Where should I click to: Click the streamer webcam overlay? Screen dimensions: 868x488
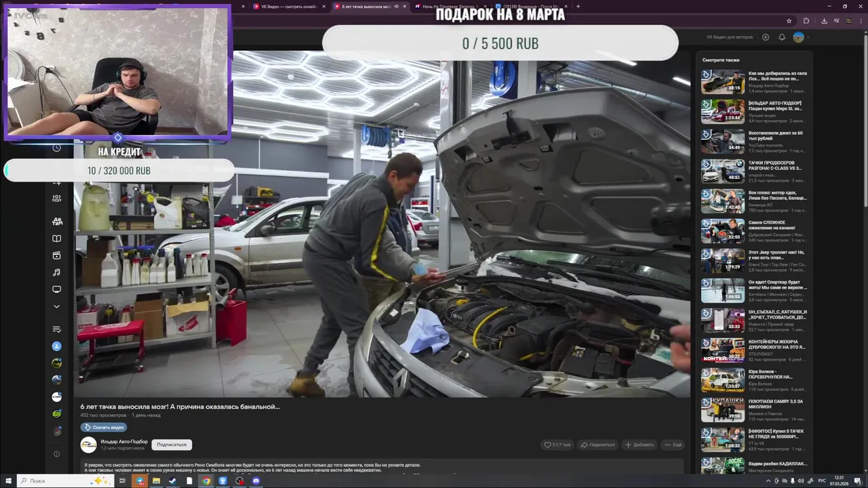click(x=118, y=72)
